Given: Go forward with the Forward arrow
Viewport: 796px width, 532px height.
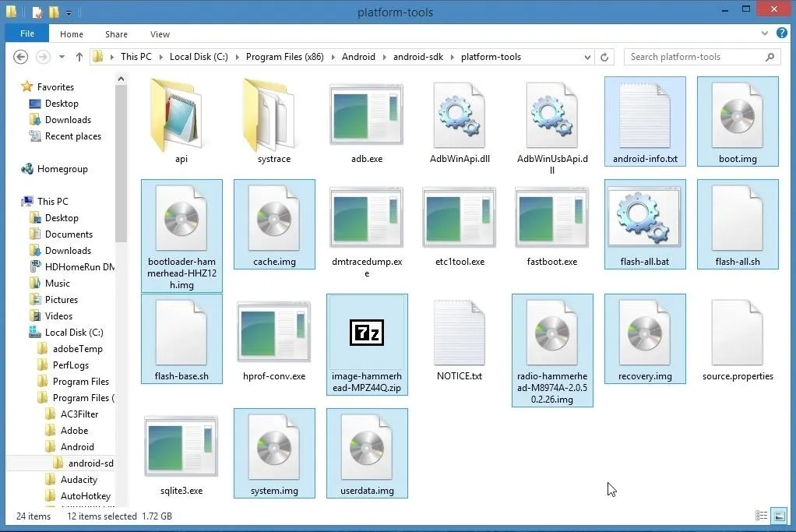Looking at the screenshot, I should (x=43, y=57).
